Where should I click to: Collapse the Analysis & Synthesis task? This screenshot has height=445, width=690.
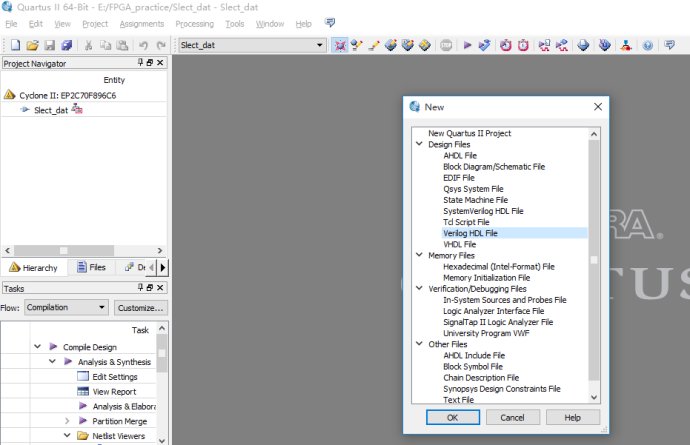pos(52,361)
